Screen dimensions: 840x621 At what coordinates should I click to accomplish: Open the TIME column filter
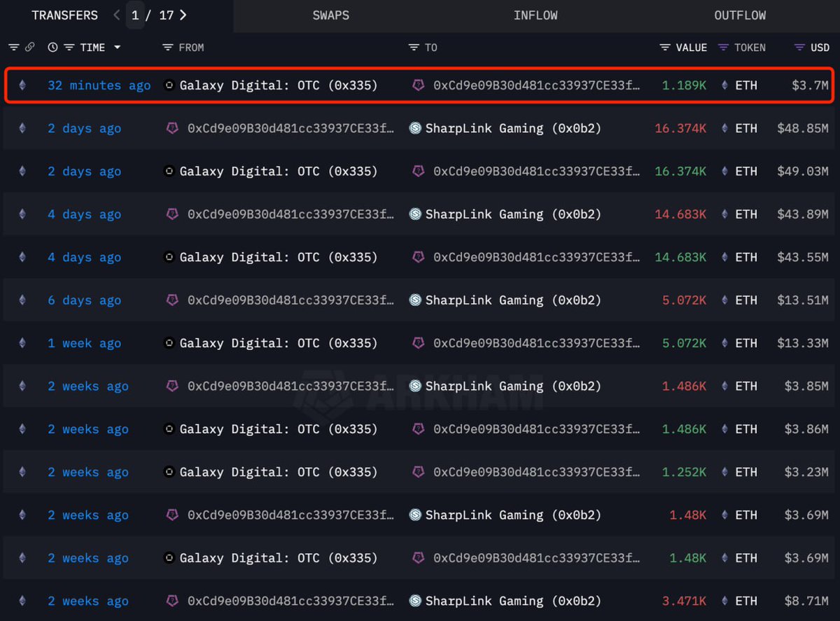(69, 48)
